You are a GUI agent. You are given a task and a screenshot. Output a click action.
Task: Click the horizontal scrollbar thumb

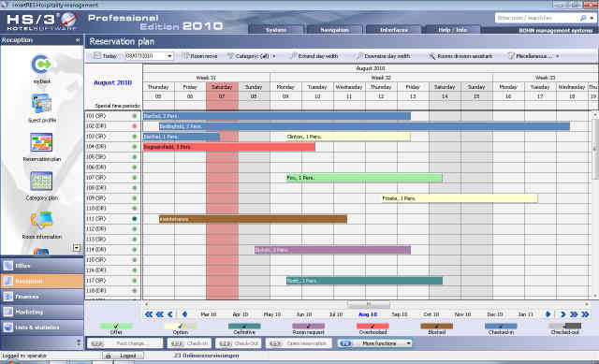click(x=368, y=304)
